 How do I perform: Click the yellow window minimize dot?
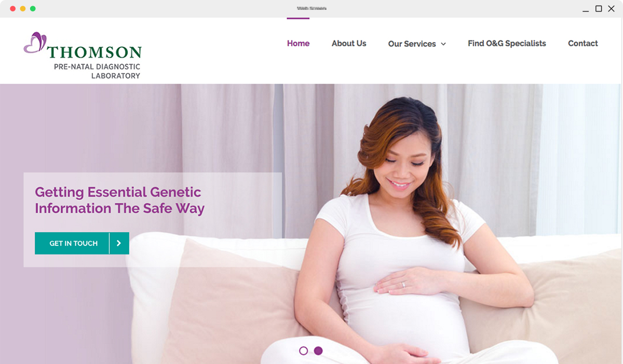coord(23,9)
